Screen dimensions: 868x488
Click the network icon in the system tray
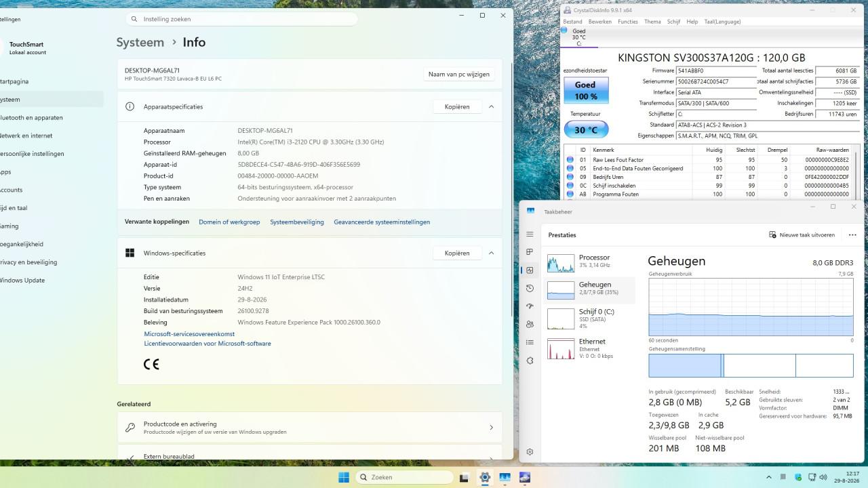(811, 477)
